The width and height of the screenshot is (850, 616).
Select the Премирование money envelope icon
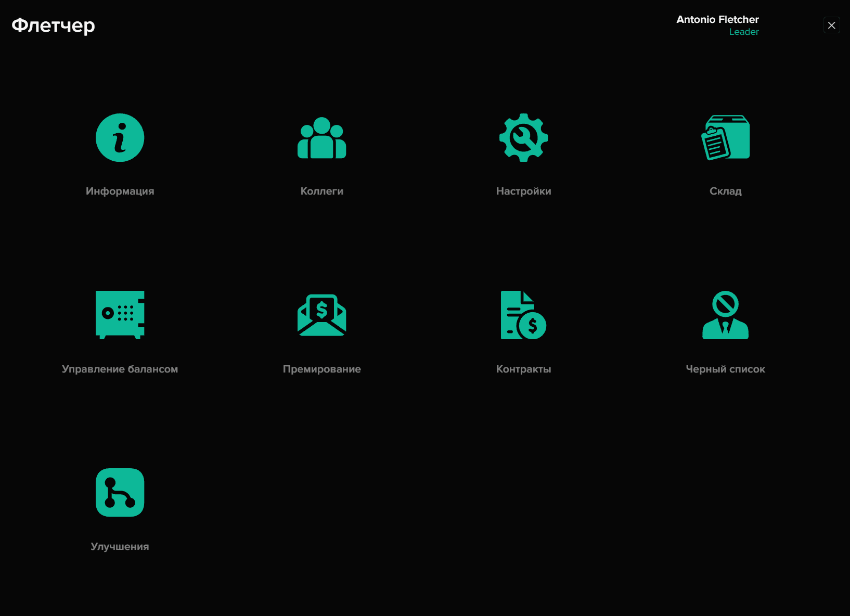coord(321,315)
